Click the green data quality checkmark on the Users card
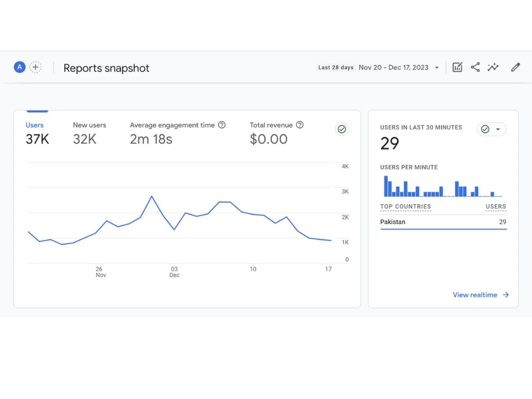This screenshot has height=399, width=532. 342,129
